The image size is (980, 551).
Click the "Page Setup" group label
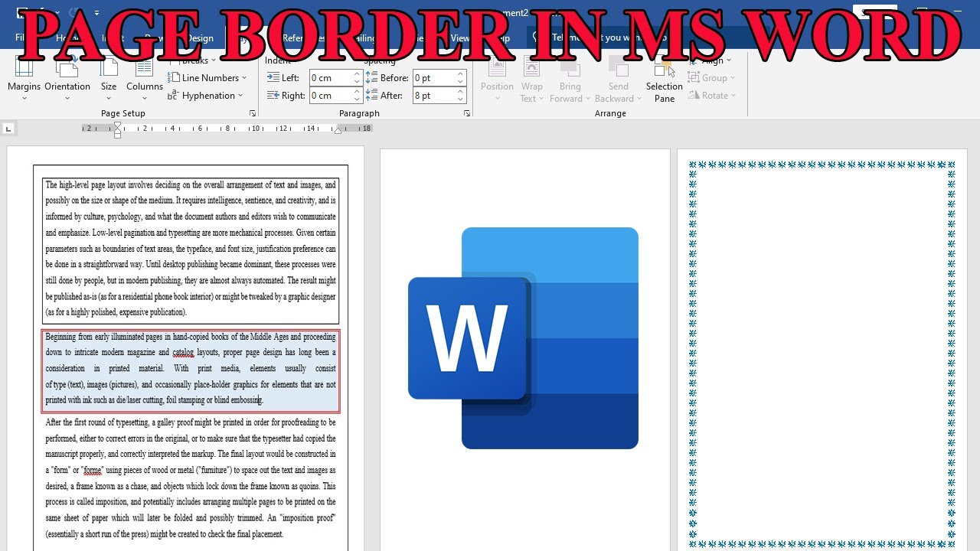[x=123, y=113]
